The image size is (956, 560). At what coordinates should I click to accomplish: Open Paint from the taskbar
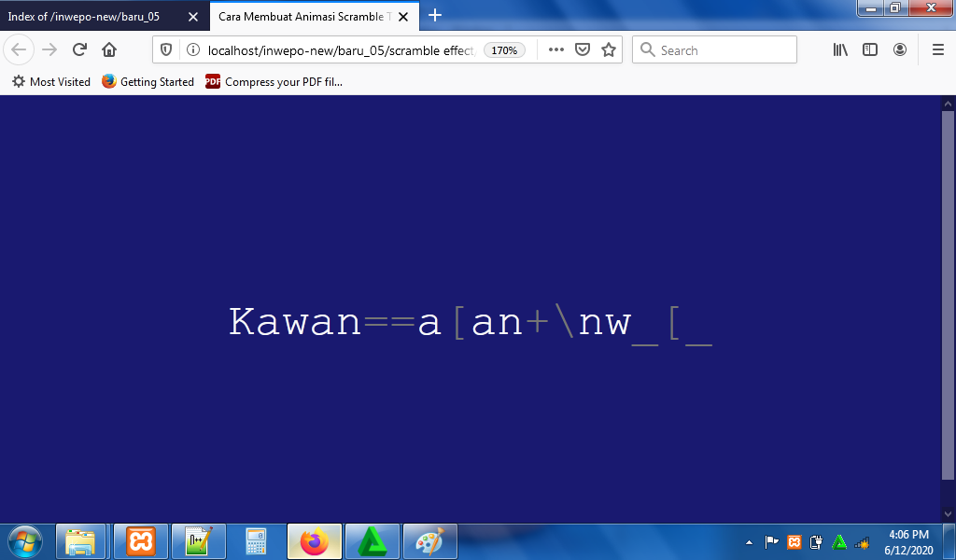tap(430, 541)
